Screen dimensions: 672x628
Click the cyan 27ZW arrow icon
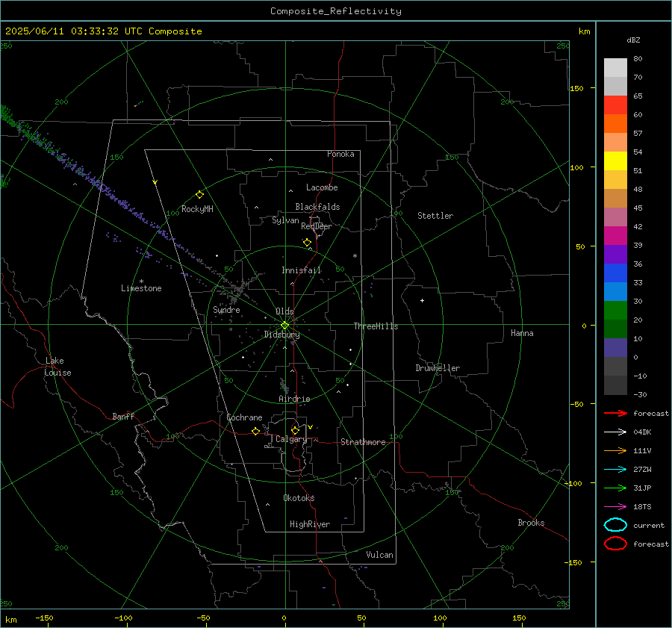coord(615,470)
